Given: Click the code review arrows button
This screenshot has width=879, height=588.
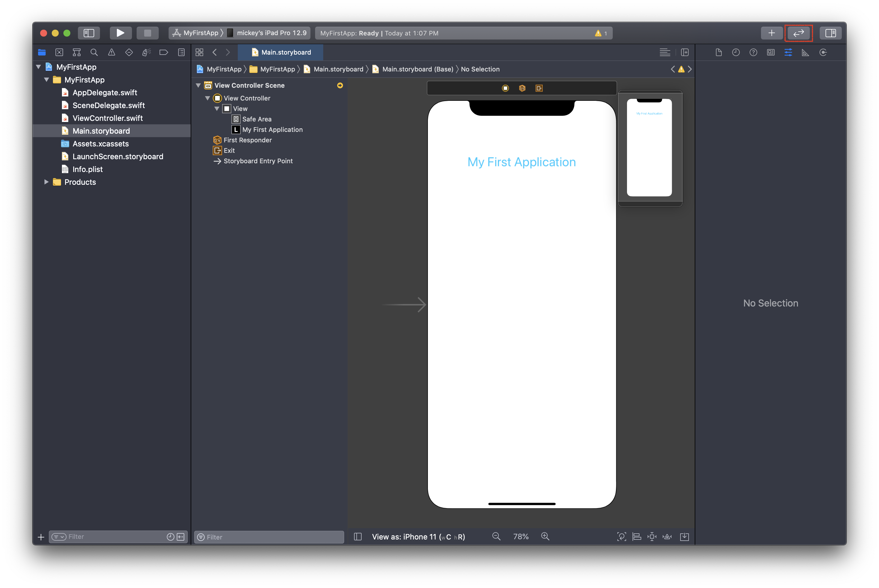Looking at the screenshot, I should (x=798, y=33).
